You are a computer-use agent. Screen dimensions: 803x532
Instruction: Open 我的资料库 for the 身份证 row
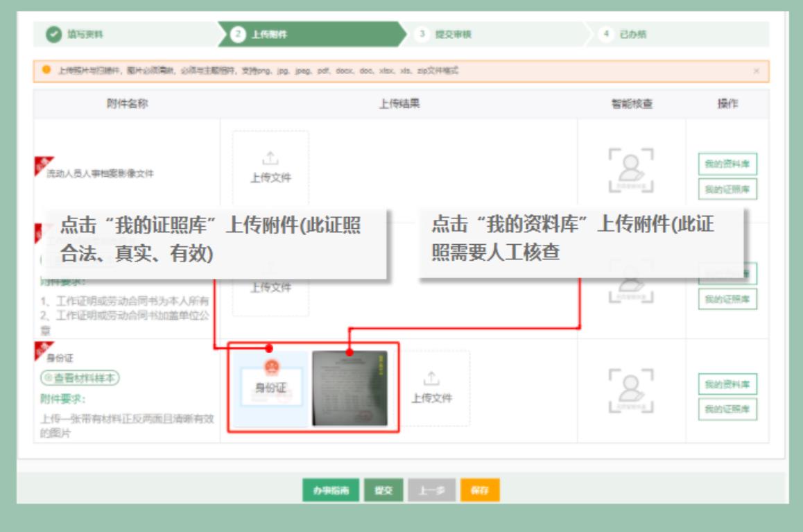[727, 384]
